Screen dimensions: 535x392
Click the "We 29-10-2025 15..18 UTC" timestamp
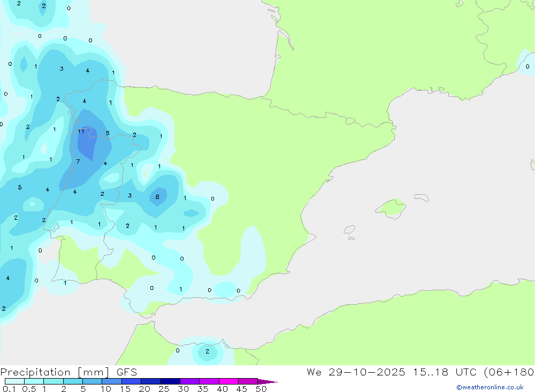392,372
